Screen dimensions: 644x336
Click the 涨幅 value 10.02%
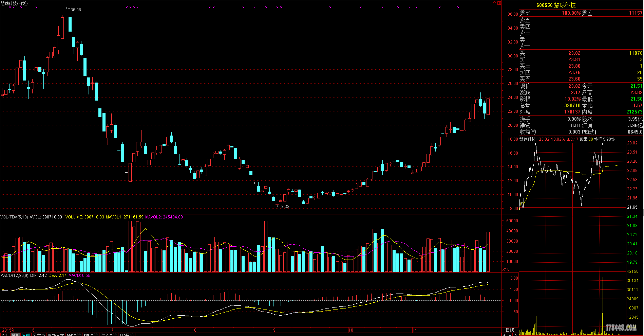572,99
